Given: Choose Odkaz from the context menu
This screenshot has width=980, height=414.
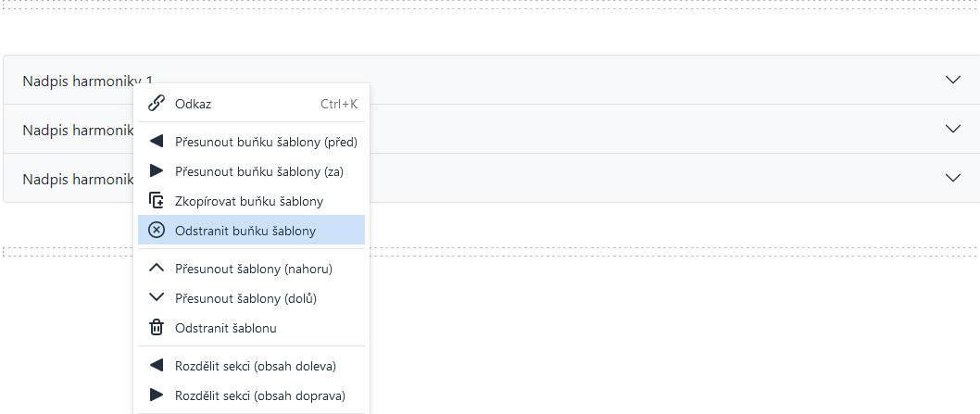Looking at the screenshot, I should coord(194,104).
